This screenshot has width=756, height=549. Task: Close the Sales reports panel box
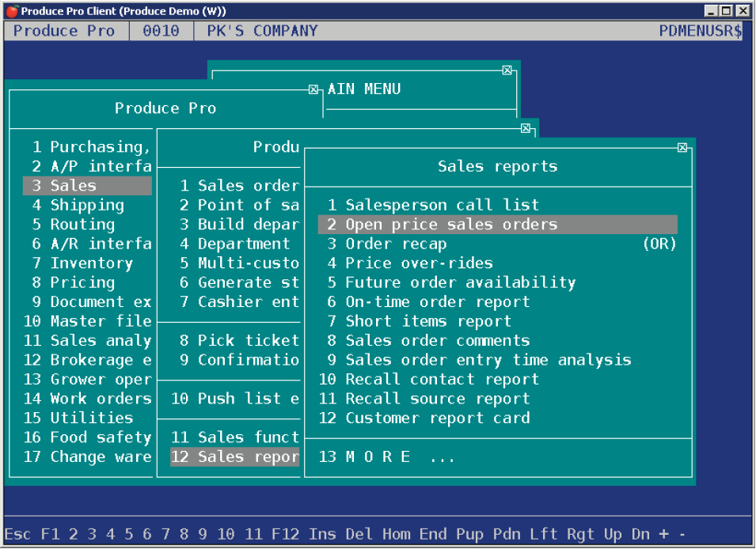(x=682, y=147)
